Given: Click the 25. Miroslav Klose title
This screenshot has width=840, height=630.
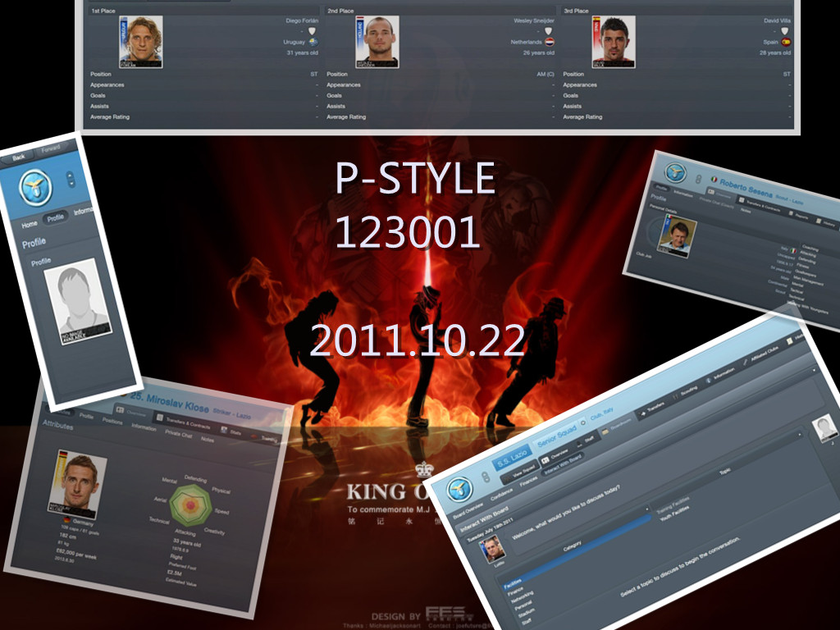Looking at the screenshot, I should coord(170,402).
